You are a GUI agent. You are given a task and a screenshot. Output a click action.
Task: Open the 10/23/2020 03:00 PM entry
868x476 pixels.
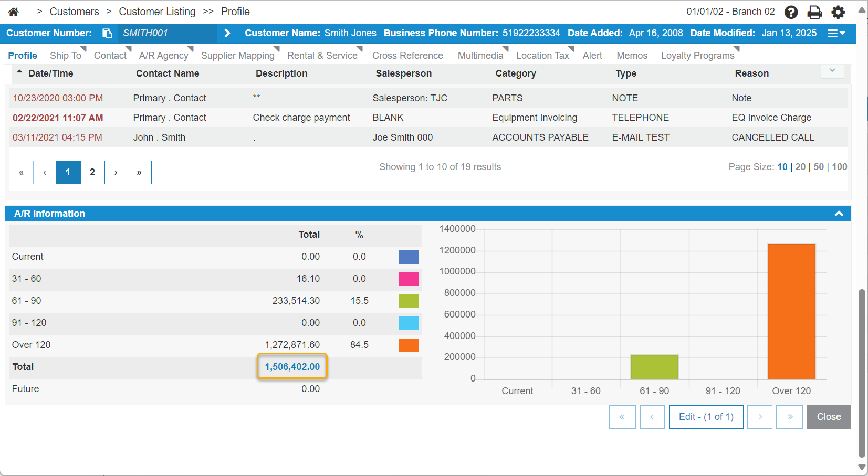pos(58,98)
